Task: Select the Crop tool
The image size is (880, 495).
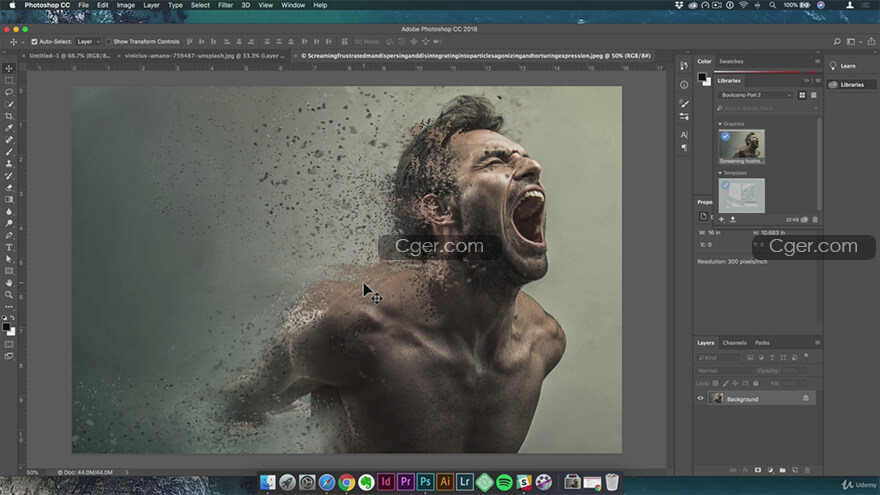Action: coord(8,116)
